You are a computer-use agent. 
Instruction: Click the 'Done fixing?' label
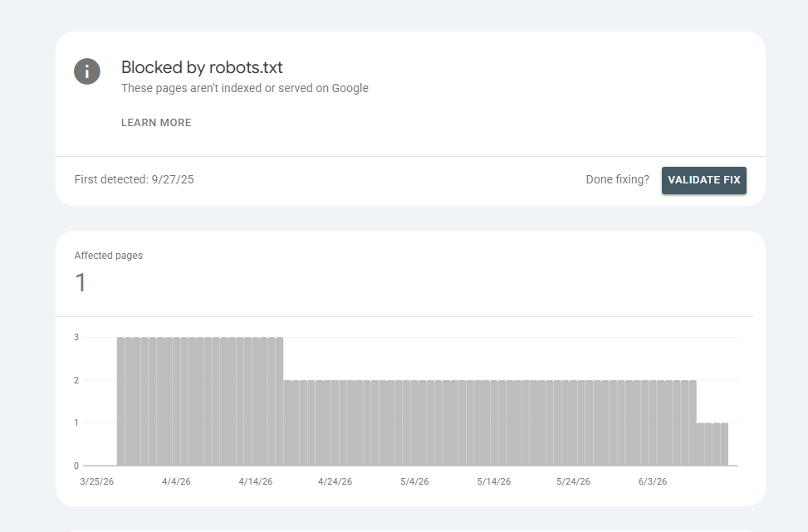click(617, 180)
